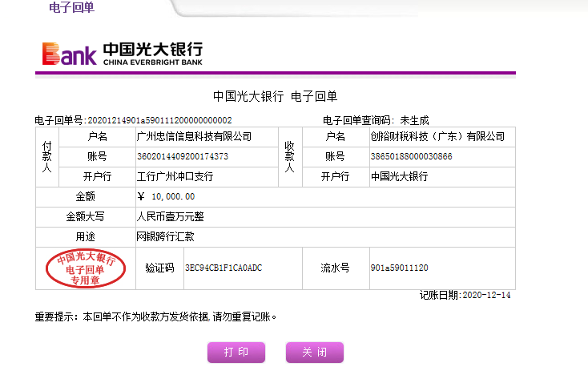Click the red 电子回单专用章 stamp
Viewport: 588px width, 391px height.
(x=86, y=268)
